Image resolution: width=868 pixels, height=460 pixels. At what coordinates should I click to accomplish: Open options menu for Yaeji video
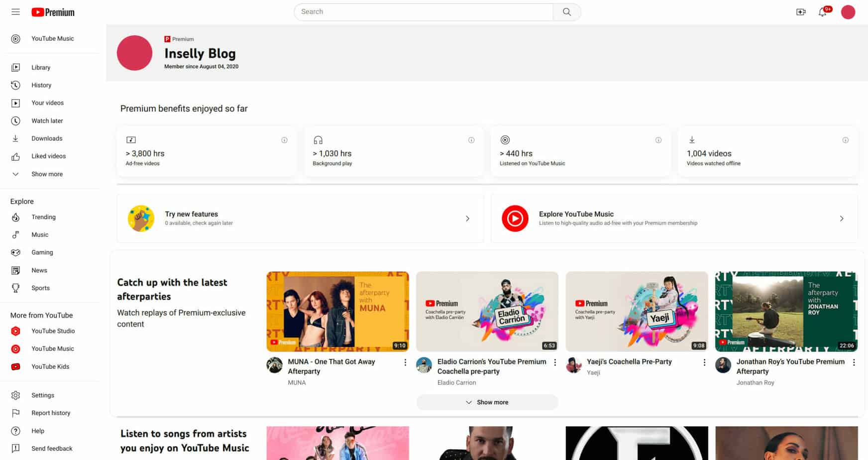click(704, 362)
